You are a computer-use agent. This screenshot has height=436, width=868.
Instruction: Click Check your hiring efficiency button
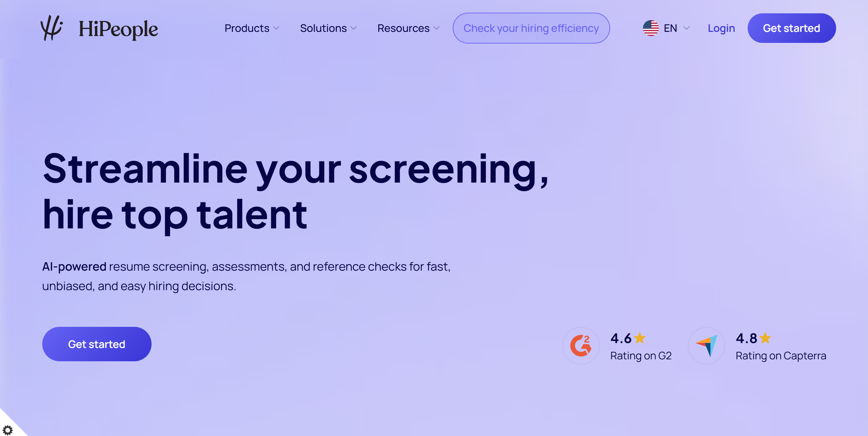[x=531, y=28]
